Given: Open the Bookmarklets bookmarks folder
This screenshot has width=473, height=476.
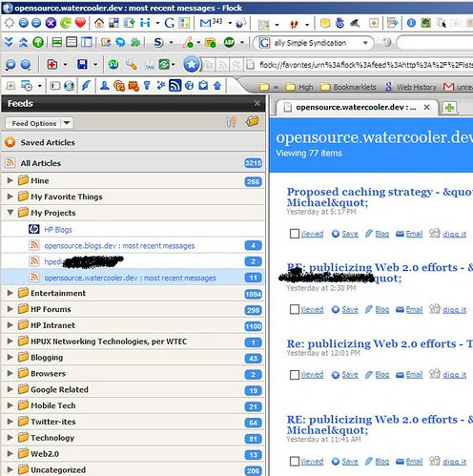Looking at the screenshot, I should (x=349, y=87).
